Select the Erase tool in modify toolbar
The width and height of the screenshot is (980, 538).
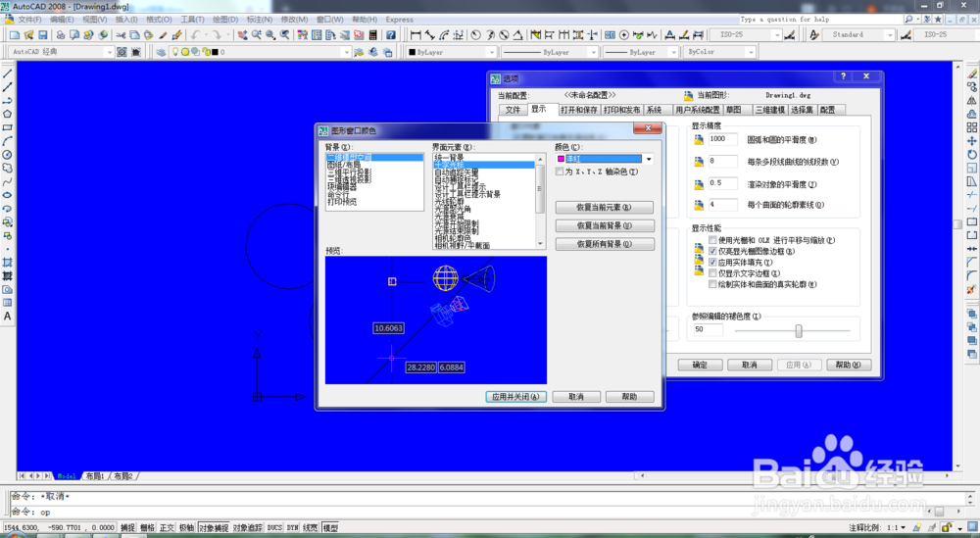pos(972,73)
